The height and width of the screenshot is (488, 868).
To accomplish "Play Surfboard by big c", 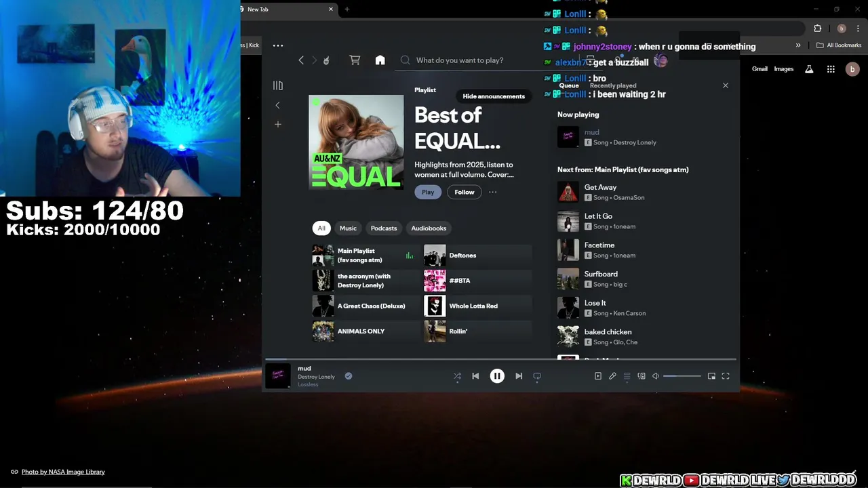I will (644, 279).
